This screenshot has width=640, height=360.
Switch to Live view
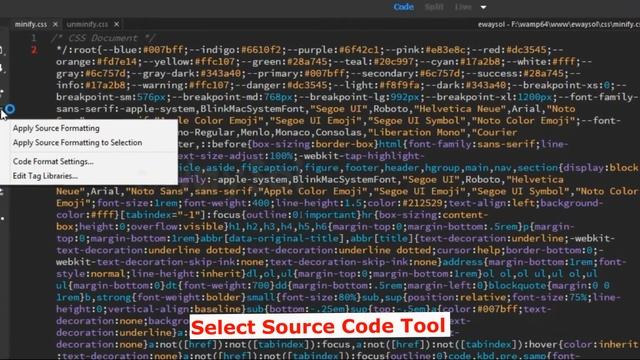click(463, 7)
